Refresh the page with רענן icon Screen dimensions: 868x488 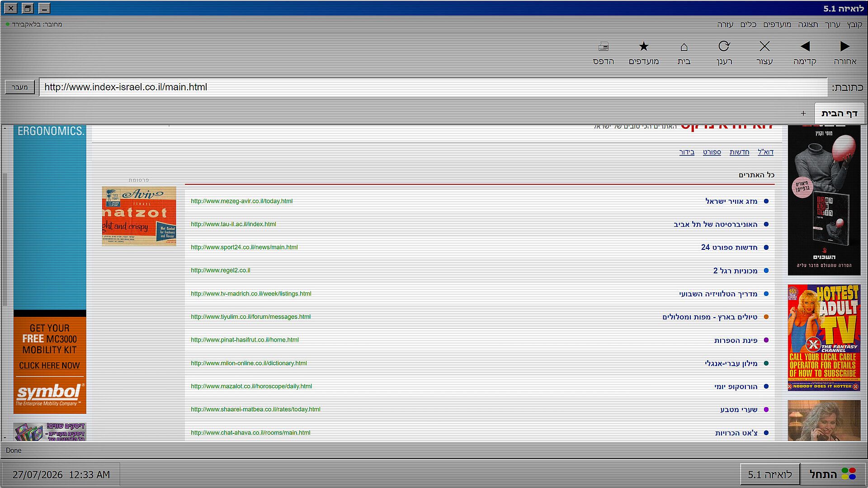tap(724, 46)
